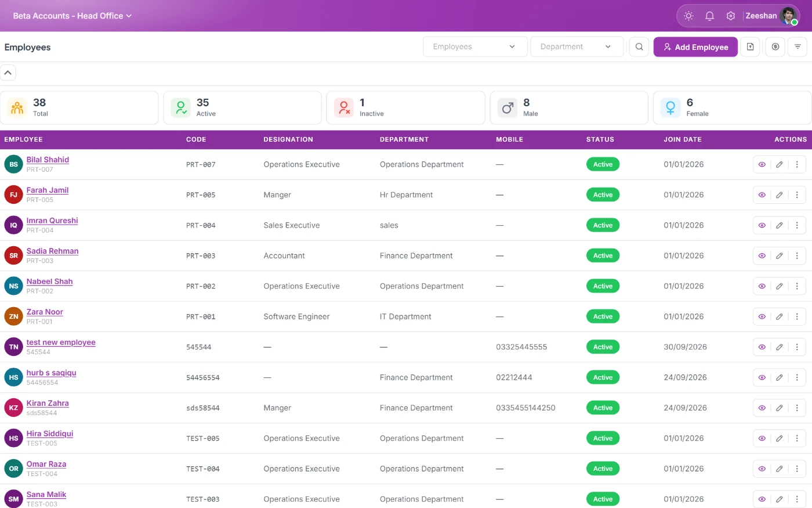This screenshot has width=812, height=508.
Task: Click the export file icon button
Action: click(751, 47)
